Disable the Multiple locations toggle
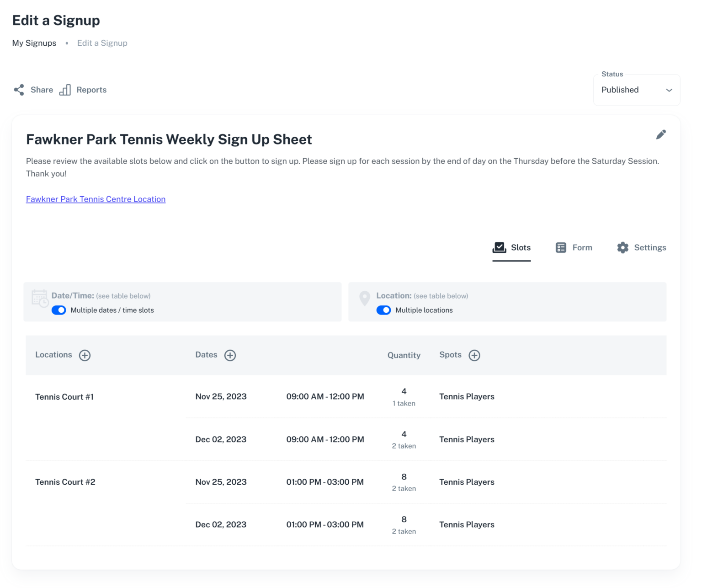This screenshot has height=588, width=702. click(383, 310)
